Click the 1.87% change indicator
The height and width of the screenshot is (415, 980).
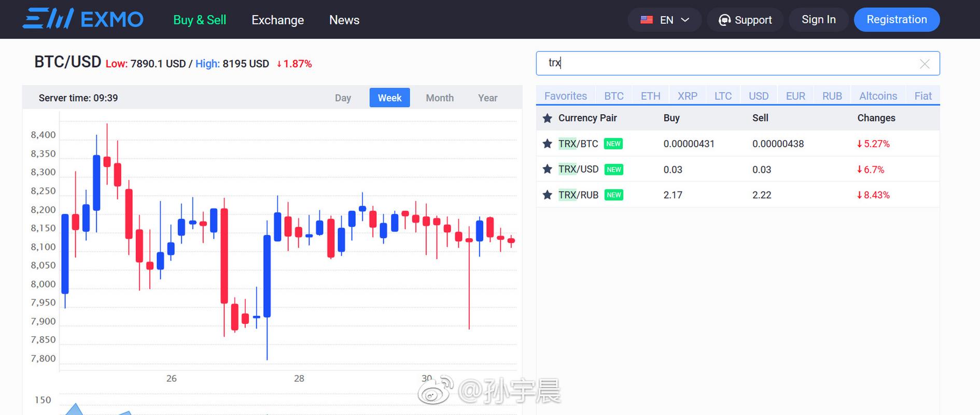click(x=294, y=64)
